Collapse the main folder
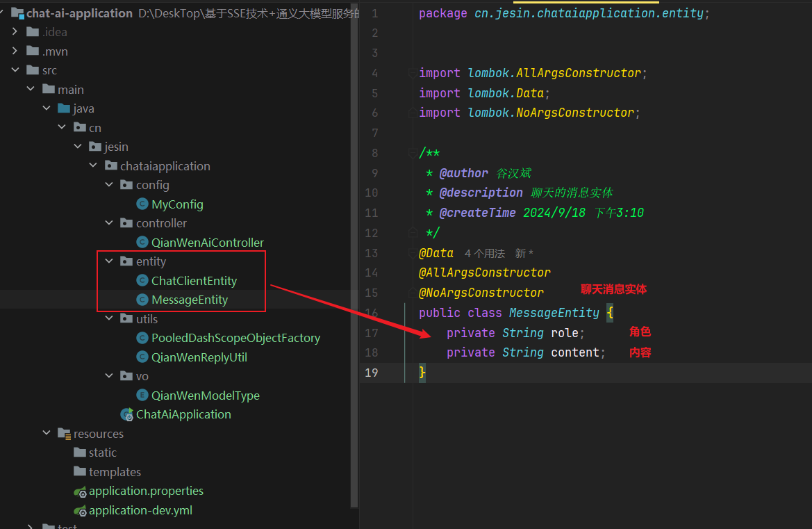The height and width of the screenshot is (529, 812). 31,89
